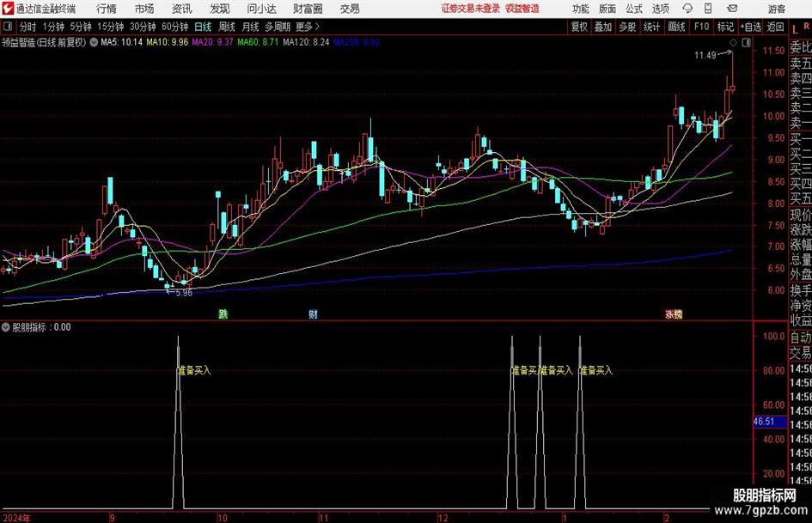This screenshot has height=523, width=812.
Task: Open the 版面 menu
Action: 607,9
